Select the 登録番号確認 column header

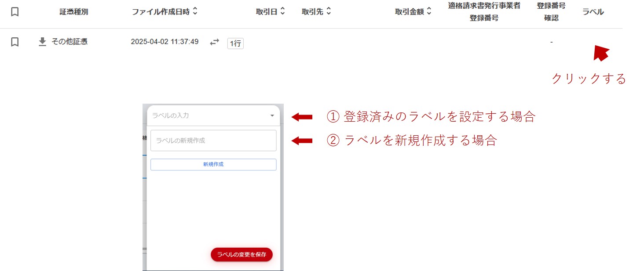click(x=551, y=12)
